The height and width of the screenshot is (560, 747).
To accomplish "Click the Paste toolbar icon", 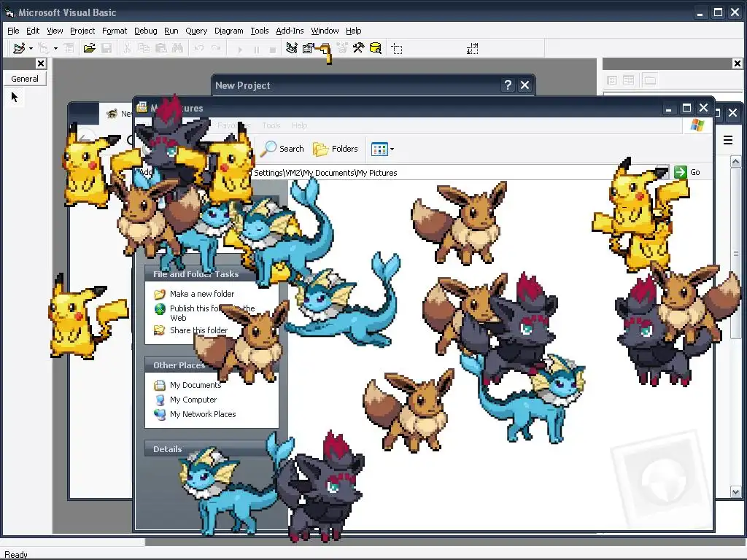I will [161, 48].
